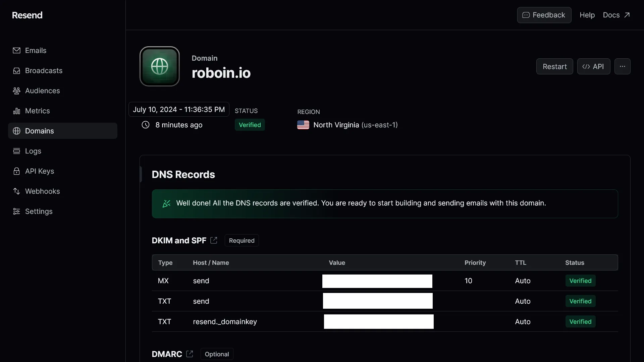The width and height of the screenshot is (644, 362).
Task: Open the Logs section icon
Action: [x=16, y=151]
